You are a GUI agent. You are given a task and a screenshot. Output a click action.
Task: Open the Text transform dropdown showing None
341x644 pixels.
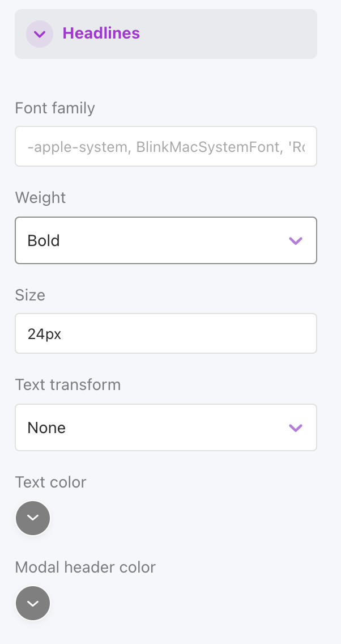165,427
